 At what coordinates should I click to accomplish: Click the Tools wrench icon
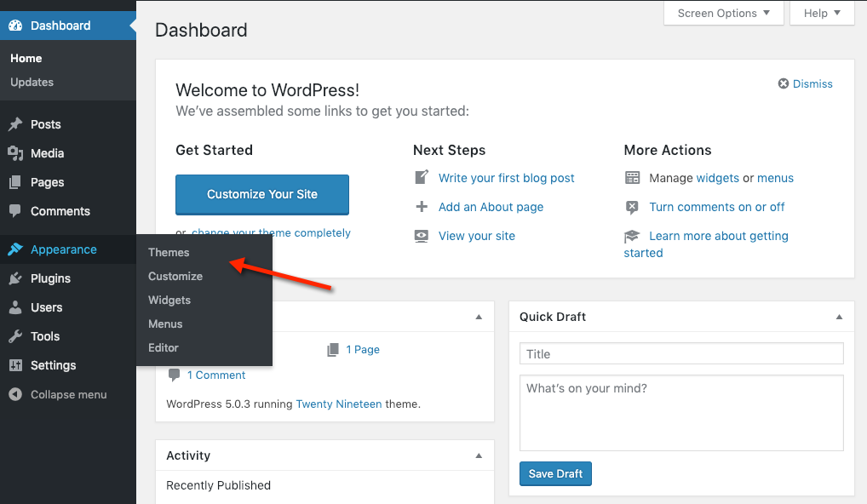pos(15,336)
